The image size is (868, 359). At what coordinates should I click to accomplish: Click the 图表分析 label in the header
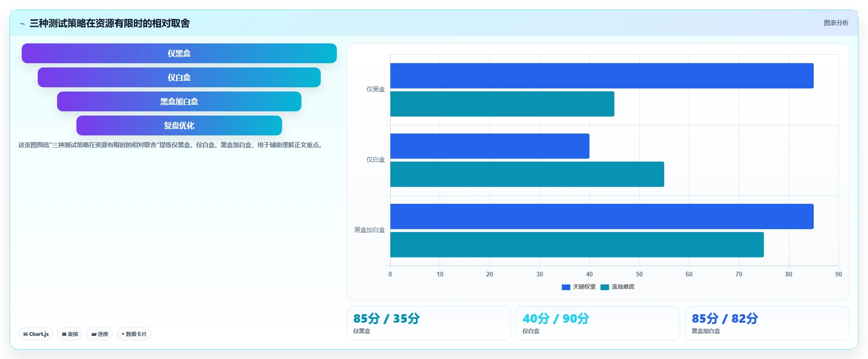pyautogui.click(x=836, y=23)
